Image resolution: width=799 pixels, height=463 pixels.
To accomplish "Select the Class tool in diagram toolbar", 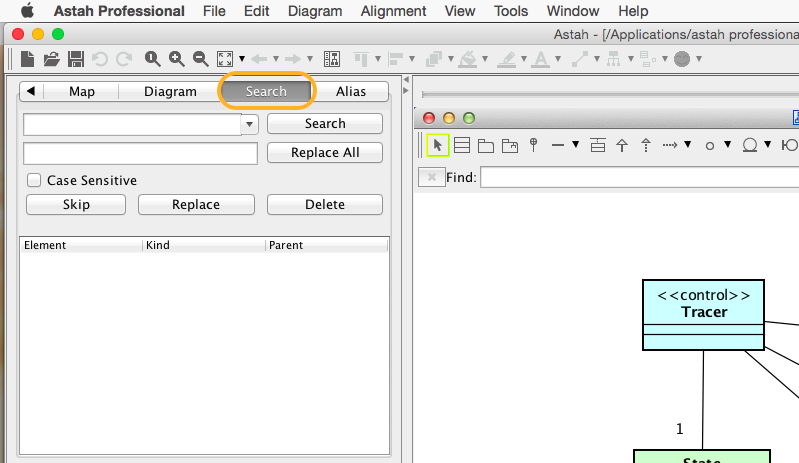I will click(x=462, y=145).
